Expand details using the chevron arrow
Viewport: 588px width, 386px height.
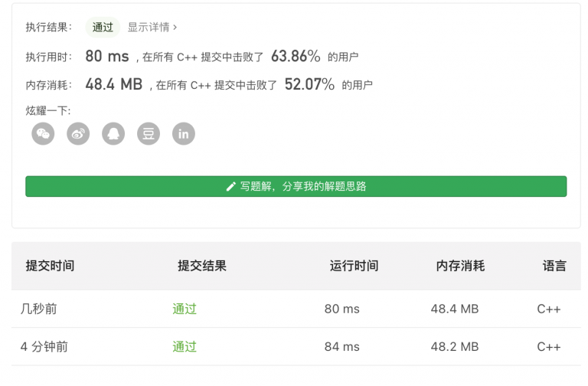175,27
